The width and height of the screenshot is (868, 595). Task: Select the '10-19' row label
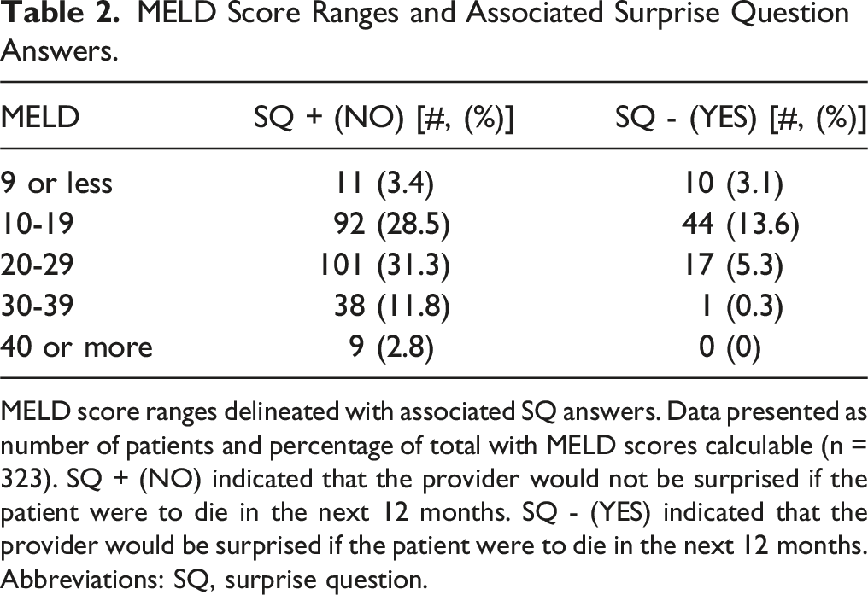37,224
